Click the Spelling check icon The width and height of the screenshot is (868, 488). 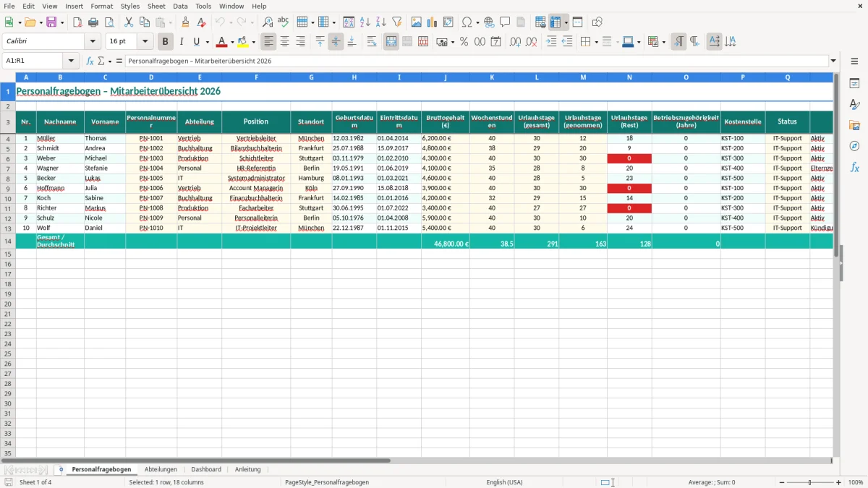point(284,22)
